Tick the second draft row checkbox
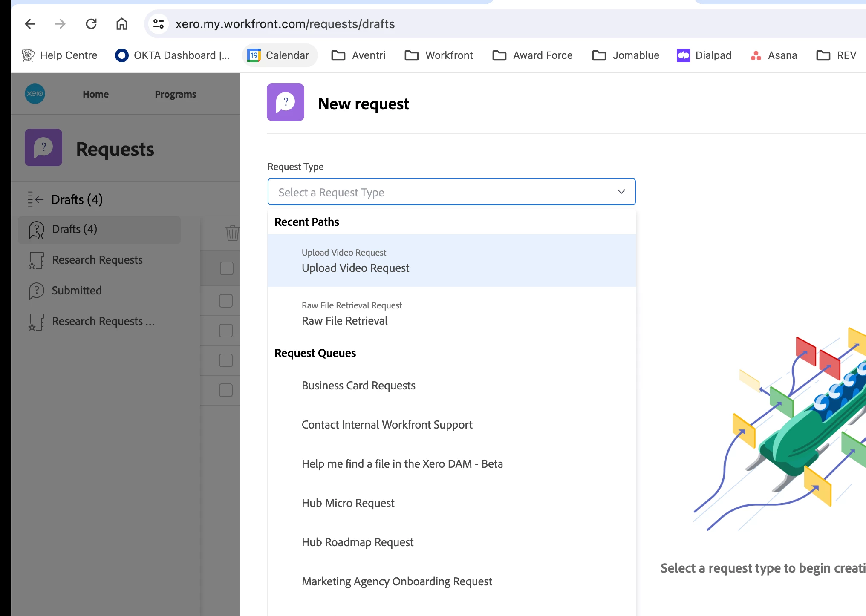Image resolution: width=866 pixels, height=616 pixels. point(226,301)
